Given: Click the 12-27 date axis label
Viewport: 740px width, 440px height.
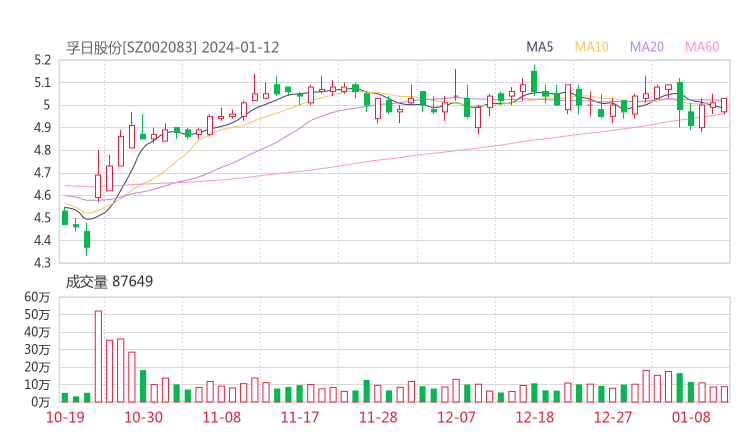Looking at the screenshot, I should [x=613, y=417].
